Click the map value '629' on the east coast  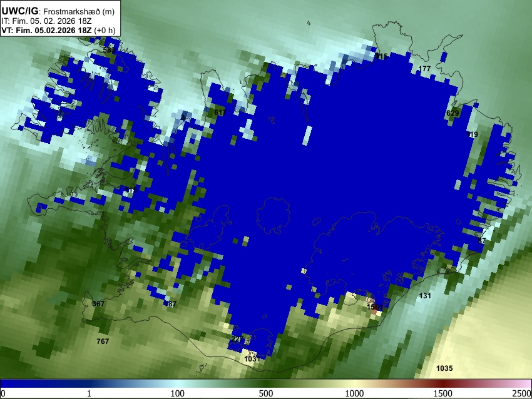[x=453, y=113]
